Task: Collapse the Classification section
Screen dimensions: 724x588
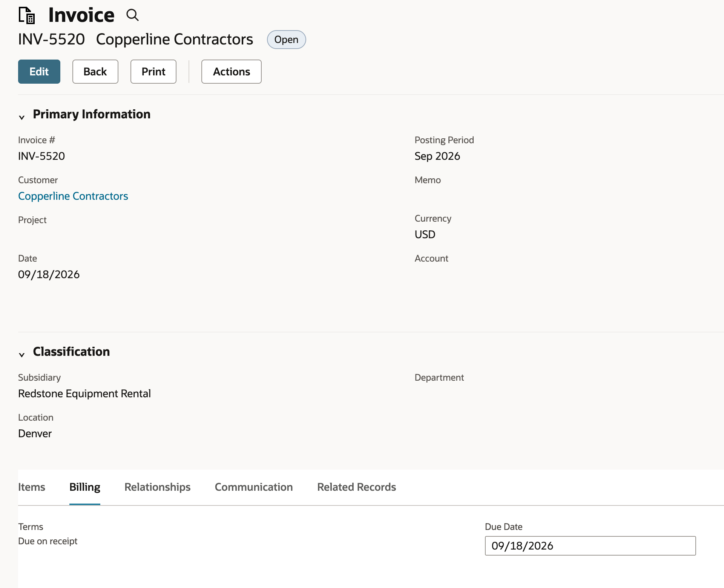Action: click(22, 355)
